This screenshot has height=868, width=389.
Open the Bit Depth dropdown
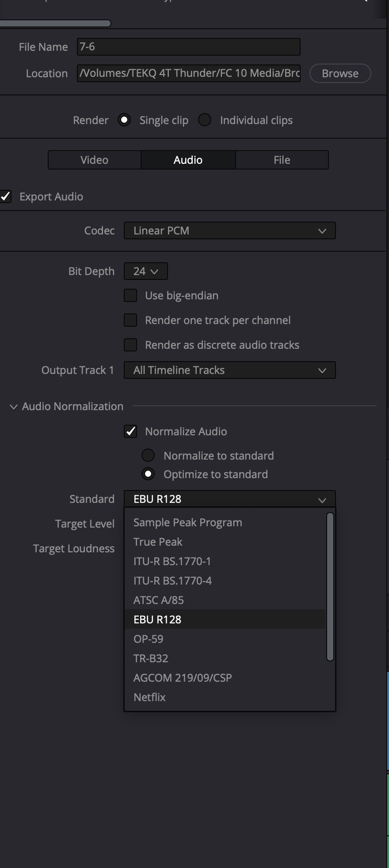pos(145,271)
